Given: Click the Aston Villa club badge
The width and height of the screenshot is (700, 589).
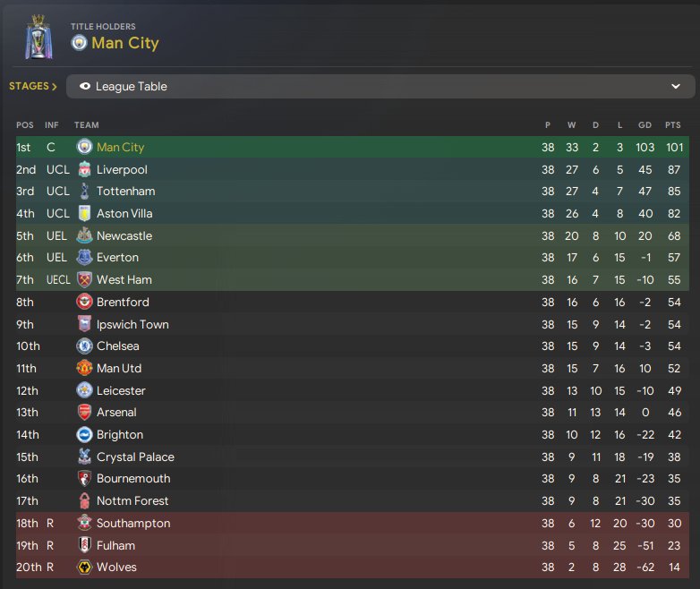Looking at the screenshot, I should tap(85, 214).
